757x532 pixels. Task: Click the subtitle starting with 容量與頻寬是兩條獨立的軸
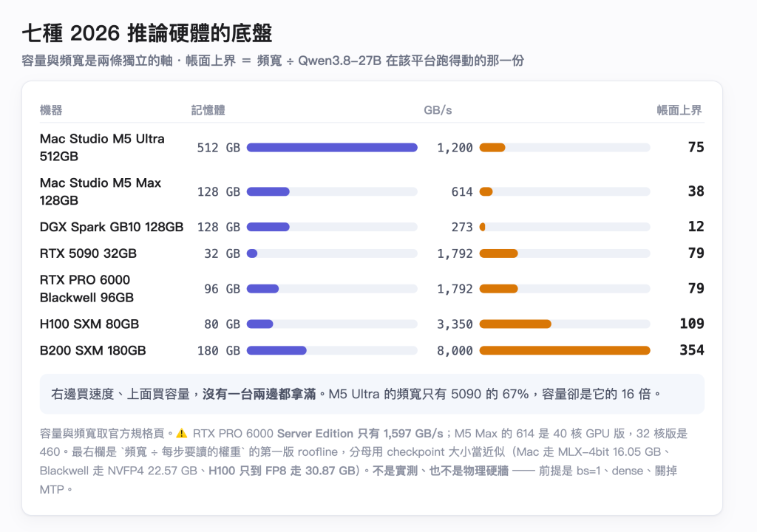[273, 61]
